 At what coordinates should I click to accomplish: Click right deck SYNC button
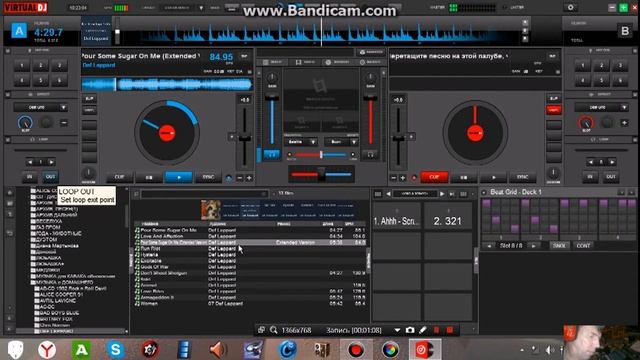coord(523,177)
